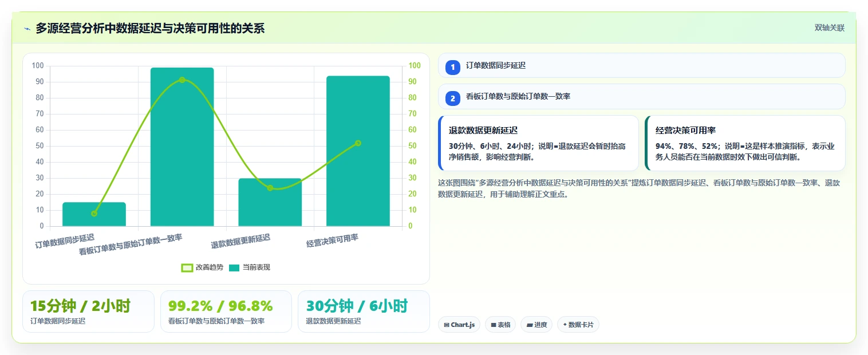
Task: Select list row 看板订单数与原始订单数一致率
Action: (641, 96)
